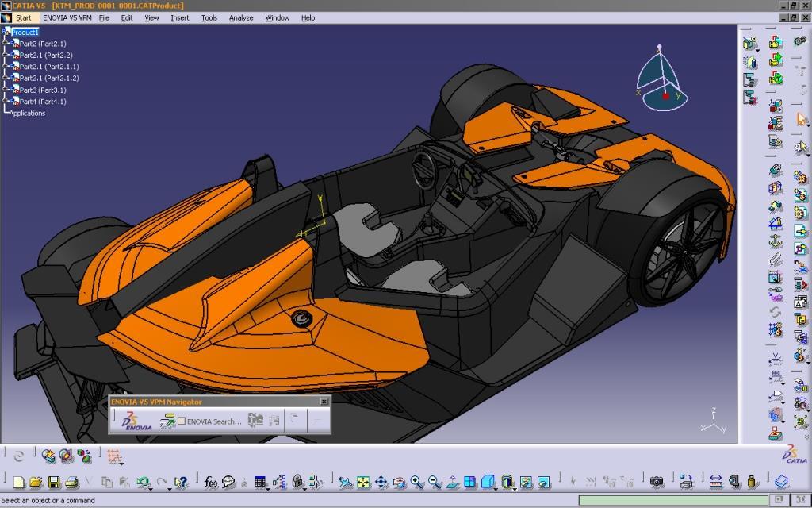The width and height of the screenshot is (812, 508).
Task: Click Swap Visible Space icon
Action: point(544,483)
